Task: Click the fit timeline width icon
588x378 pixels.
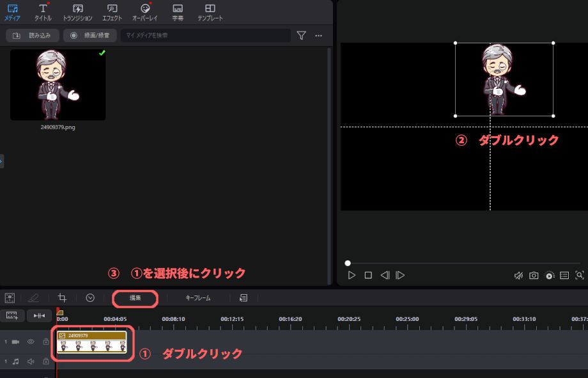Action: tap(39, 315)
